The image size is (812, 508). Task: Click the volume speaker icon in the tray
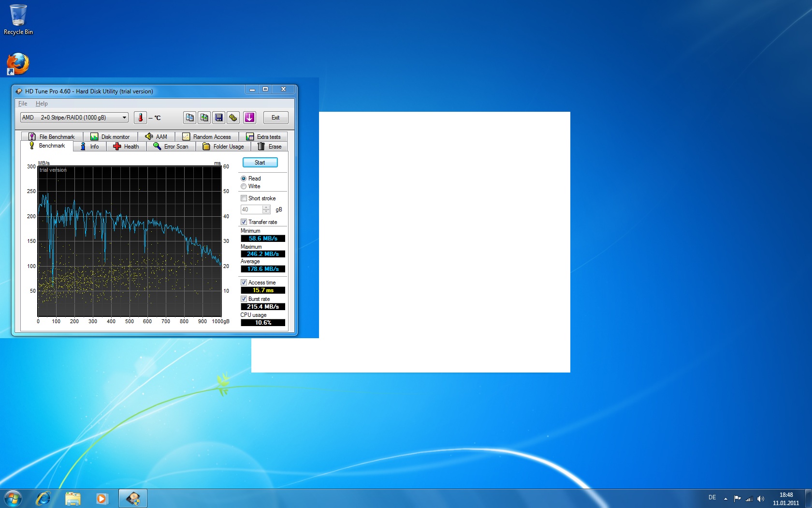[x=761, y=498]
